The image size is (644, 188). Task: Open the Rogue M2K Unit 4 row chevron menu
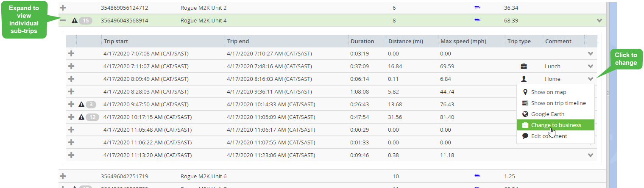tap(599, 20)
